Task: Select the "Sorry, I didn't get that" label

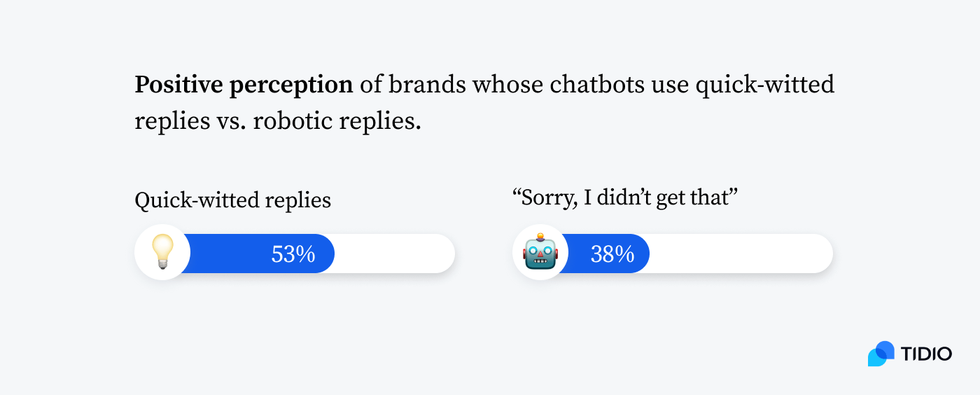Action: click(x=626, y=198)
